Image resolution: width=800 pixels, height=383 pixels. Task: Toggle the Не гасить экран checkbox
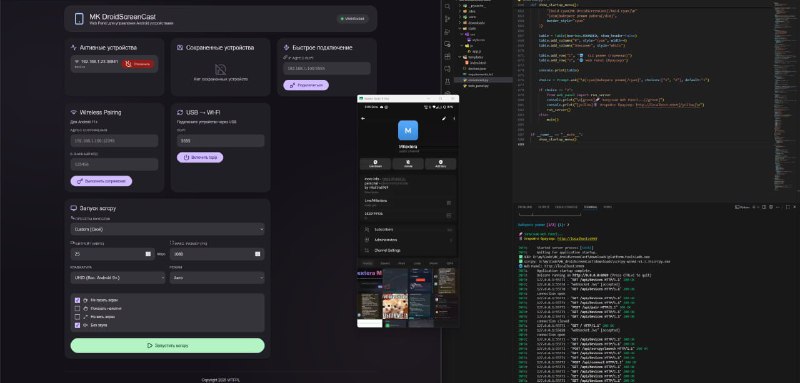[x=78, y=300]
